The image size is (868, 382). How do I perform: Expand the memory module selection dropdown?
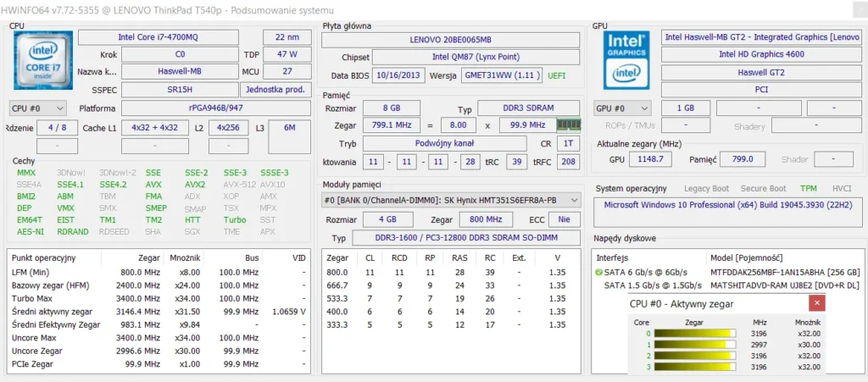tap(451, 200)
